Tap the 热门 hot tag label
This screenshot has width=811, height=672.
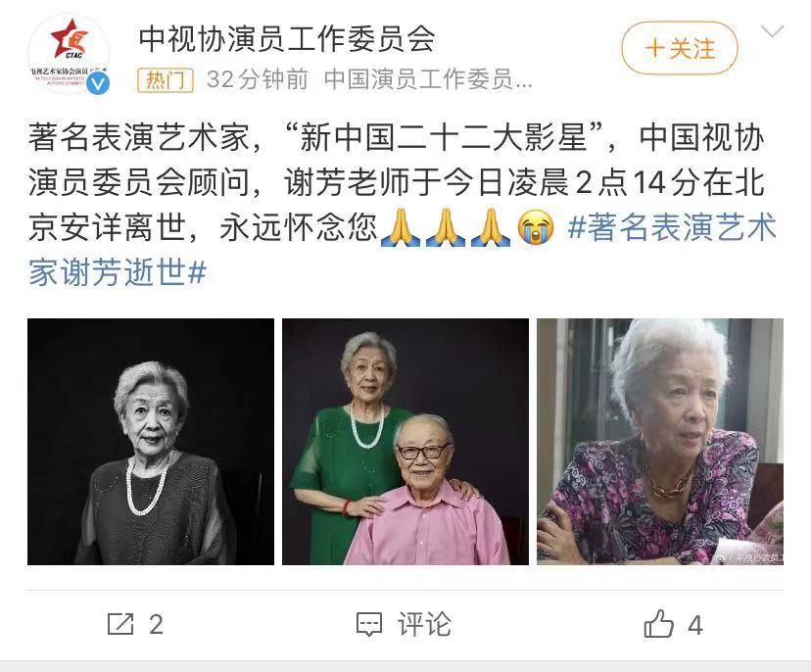point(166,80)
